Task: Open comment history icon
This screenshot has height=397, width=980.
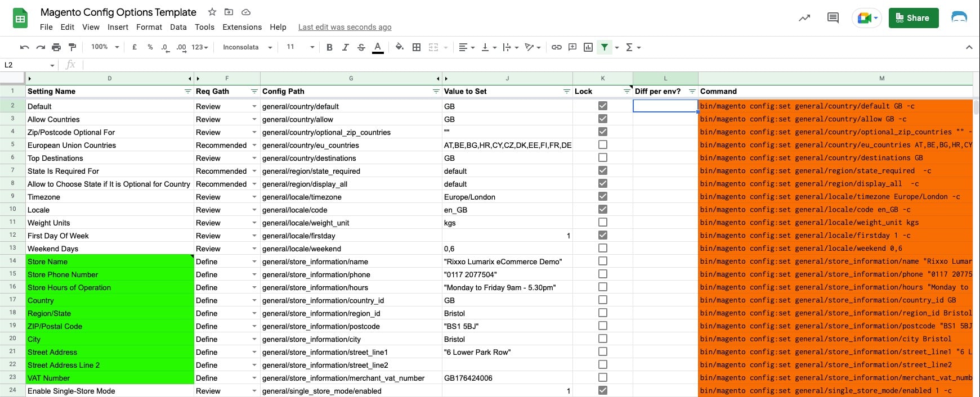Action: [833, 18]
